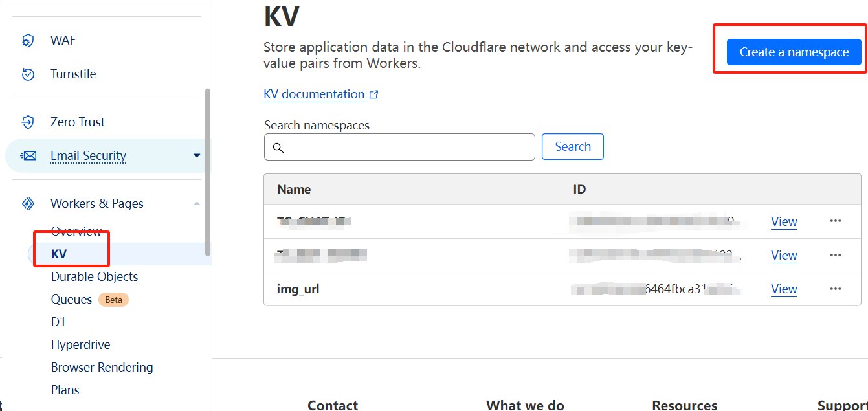Screen dimensions: 868x411
Task: Open KV in the sidebar
Action: [x=59, y=254]
